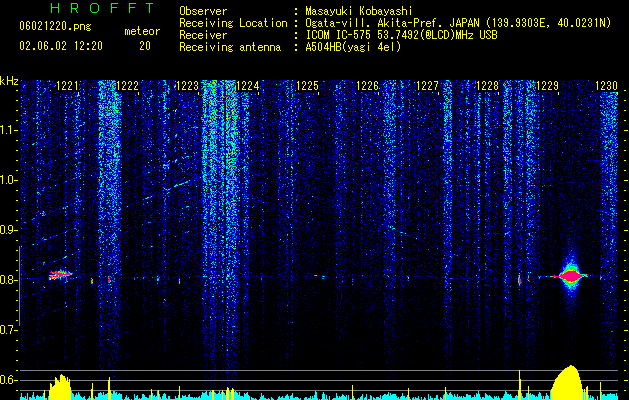Click the 1224 time marker
The image size is (629, 400).
click(x=248, y=86)
